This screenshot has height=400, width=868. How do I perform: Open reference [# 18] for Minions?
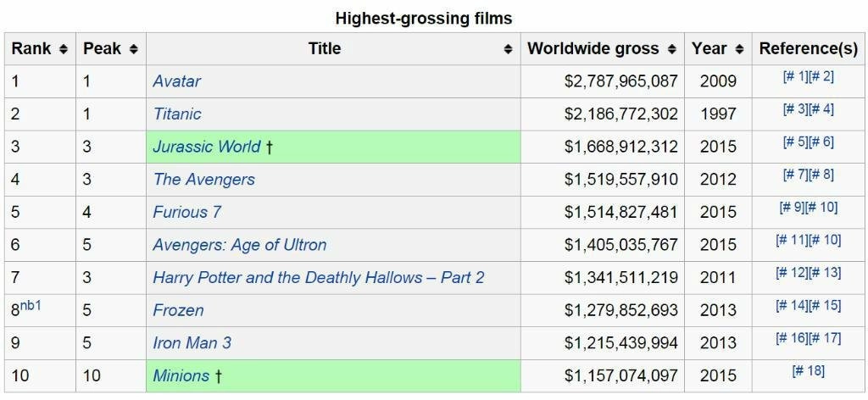(808, 370)
